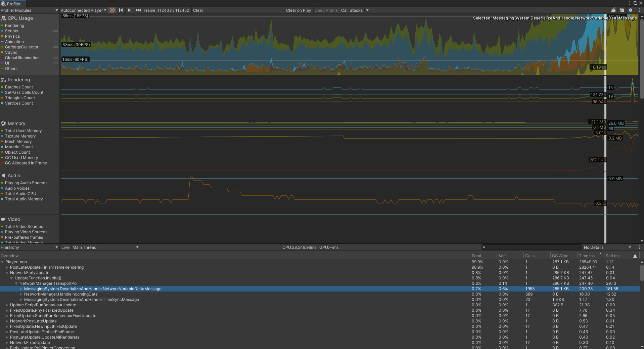Open the Main Thread selection dropdown

tap(105, 247)
